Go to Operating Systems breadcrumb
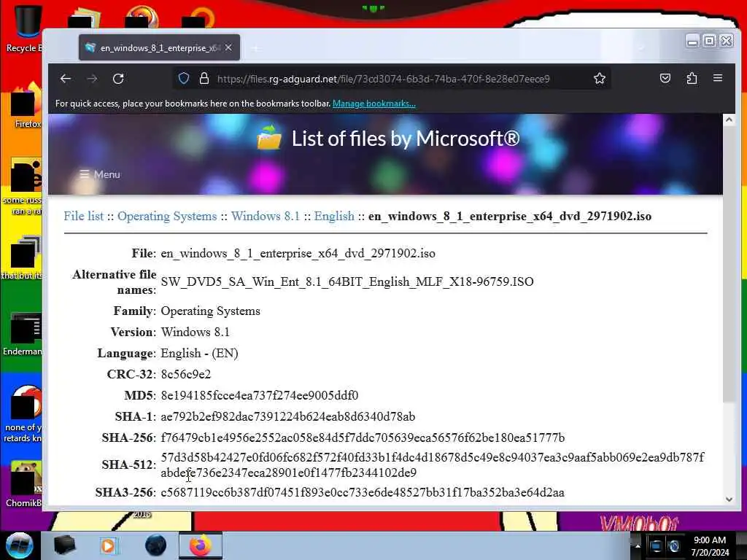 pyautogui.click(x=167, y=216)
